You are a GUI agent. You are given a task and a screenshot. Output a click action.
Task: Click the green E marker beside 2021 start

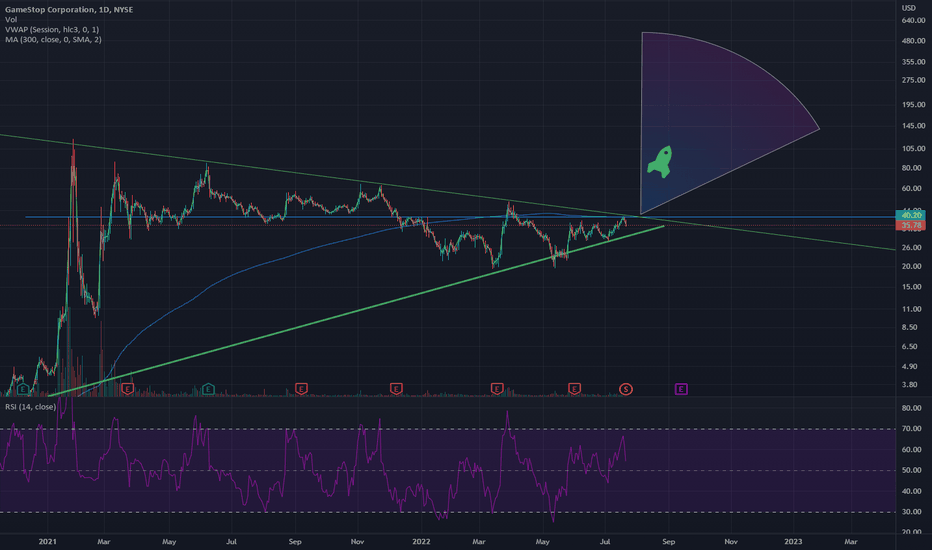23,389
